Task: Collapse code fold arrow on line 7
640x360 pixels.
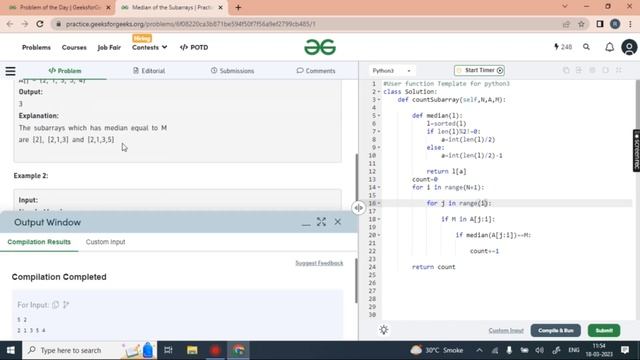Action: tap(379, 131)
